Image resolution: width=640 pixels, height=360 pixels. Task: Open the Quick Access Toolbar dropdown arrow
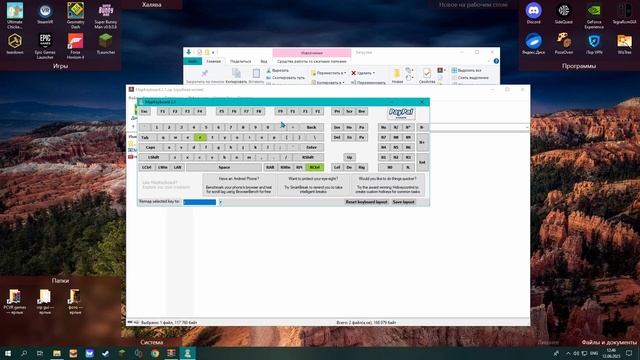click(213, 53)
